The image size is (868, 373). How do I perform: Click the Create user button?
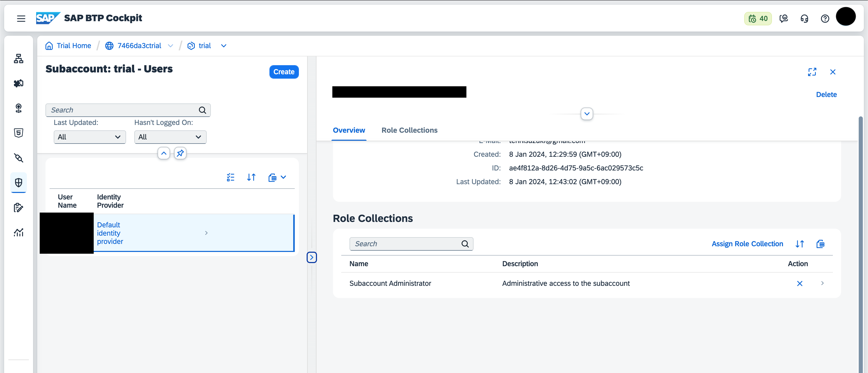pyautogui.click(x=284, y=72)
